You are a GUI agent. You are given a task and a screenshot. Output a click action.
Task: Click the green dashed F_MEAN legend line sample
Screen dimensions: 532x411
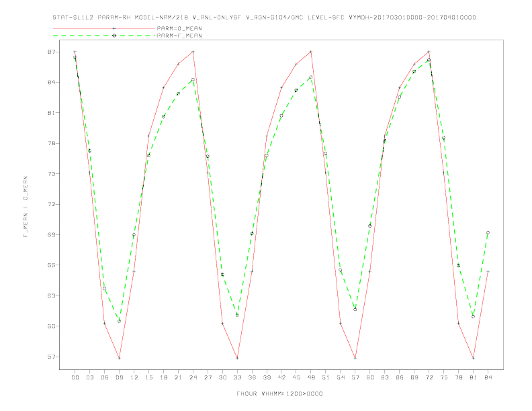pos(104,36)
